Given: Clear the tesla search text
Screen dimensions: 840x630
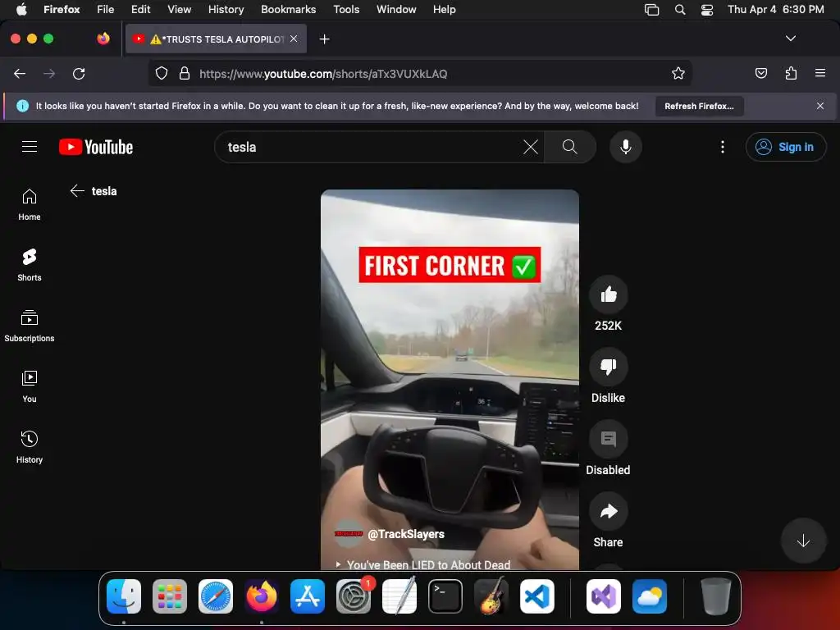Looking at the screenshot, I should tap(531, 147).
